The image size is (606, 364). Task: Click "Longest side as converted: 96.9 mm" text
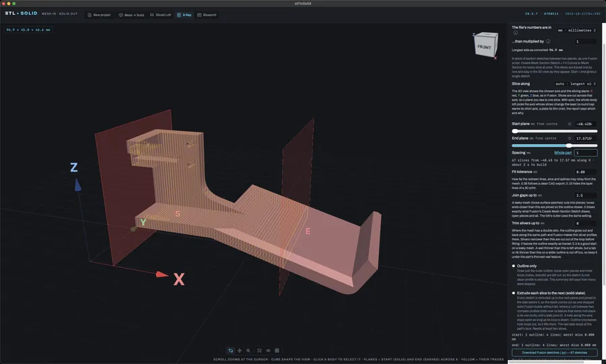(537, 50)
